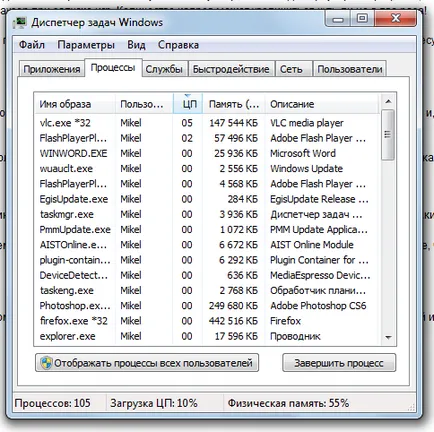Open the Справка menu

coord(178,45)
